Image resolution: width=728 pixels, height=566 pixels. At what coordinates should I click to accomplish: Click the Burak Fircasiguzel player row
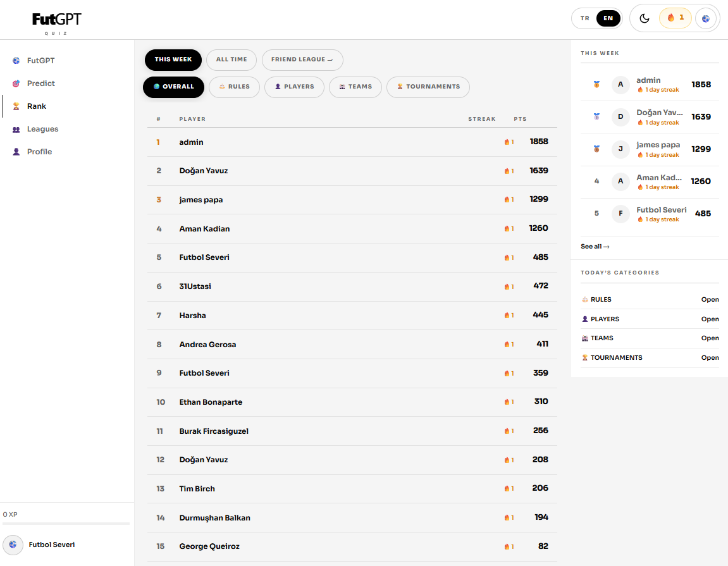352,431
